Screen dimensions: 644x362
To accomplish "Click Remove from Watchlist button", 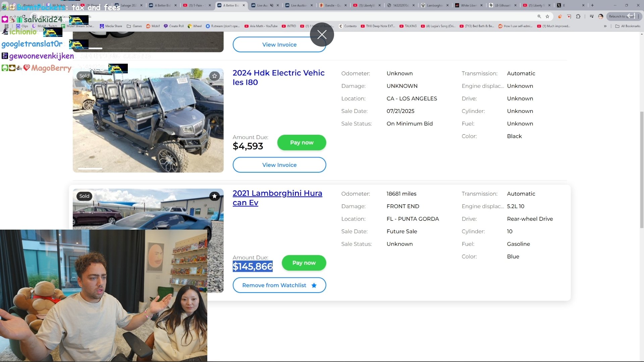I will click(279, 285).
